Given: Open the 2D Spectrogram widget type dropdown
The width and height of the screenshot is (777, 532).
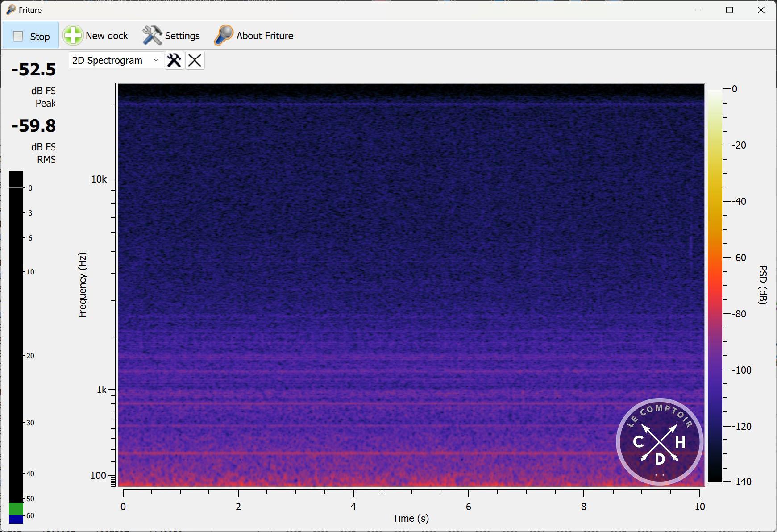Looking at the screenshot, I should coord(115,61).
